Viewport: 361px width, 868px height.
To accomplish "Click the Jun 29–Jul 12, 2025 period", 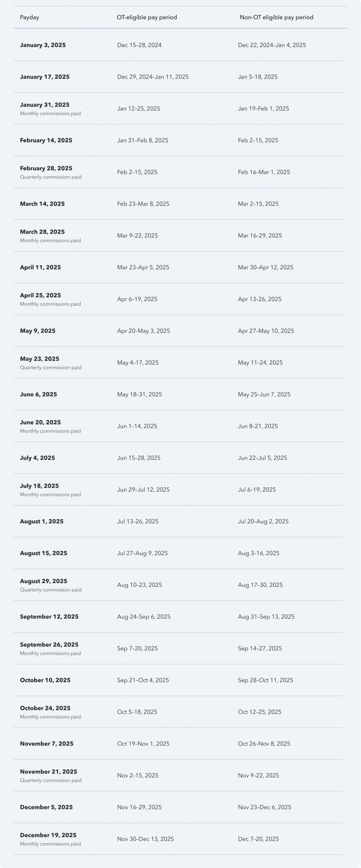I will pyautogui.click(x=143, y=490).
